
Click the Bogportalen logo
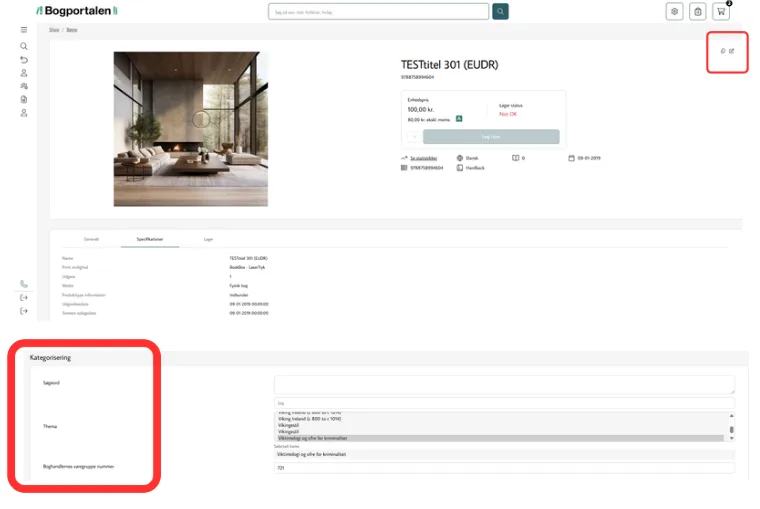(x=77, y=11)
